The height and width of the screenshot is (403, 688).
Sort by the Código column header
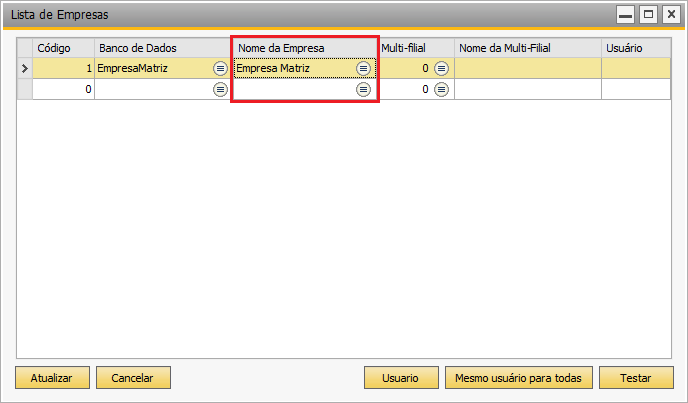[x=64, y=48]
